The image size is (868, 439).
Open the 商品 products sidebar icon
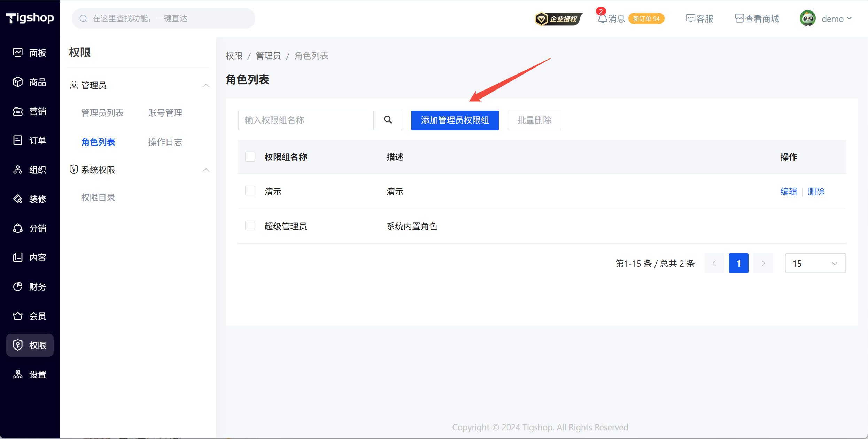(18, 82)
